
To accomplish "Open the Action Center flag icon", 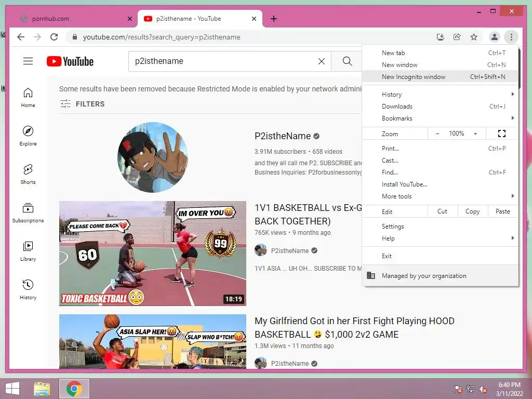I will click(458, 389).
